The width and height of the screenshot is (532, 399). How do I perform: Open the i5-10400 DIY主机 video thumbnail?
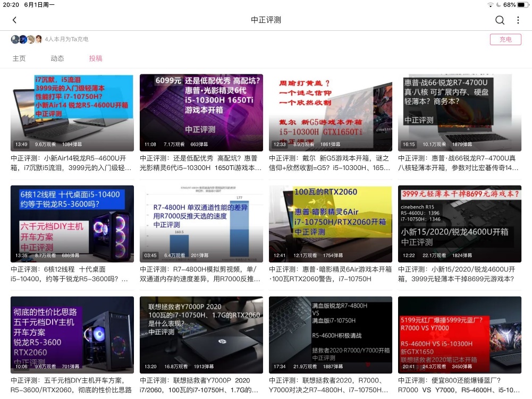click(x=72, y=224)
